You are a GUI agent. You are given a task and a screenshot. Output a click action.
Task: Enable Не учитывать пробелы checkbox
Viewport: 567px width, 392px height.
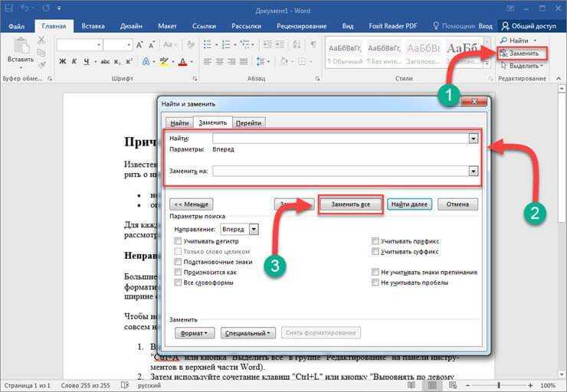(375, 283)
